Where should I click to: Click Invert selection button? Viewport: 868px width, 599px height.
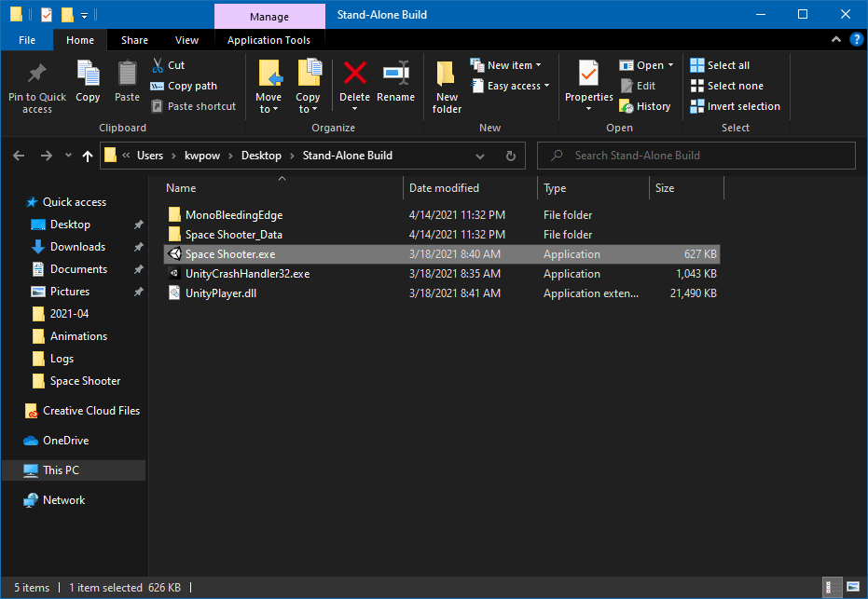tap(735, 106)
